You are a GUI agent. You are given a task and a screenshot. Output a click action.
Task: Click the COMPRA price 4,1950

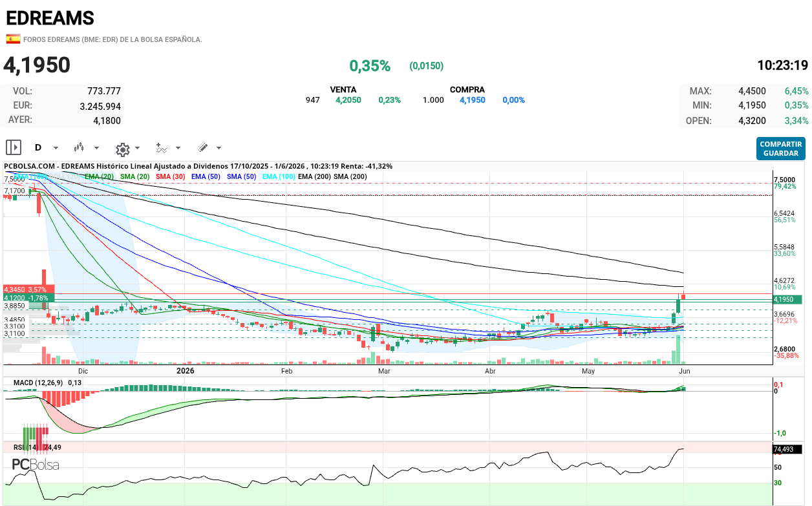coord(473,100)
